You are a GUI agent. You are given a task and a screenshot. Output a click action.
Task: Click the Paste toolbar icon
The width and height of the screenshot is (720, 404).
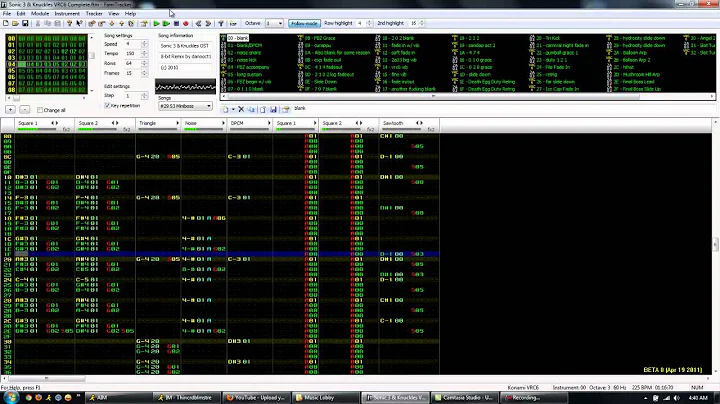(57, 23)
